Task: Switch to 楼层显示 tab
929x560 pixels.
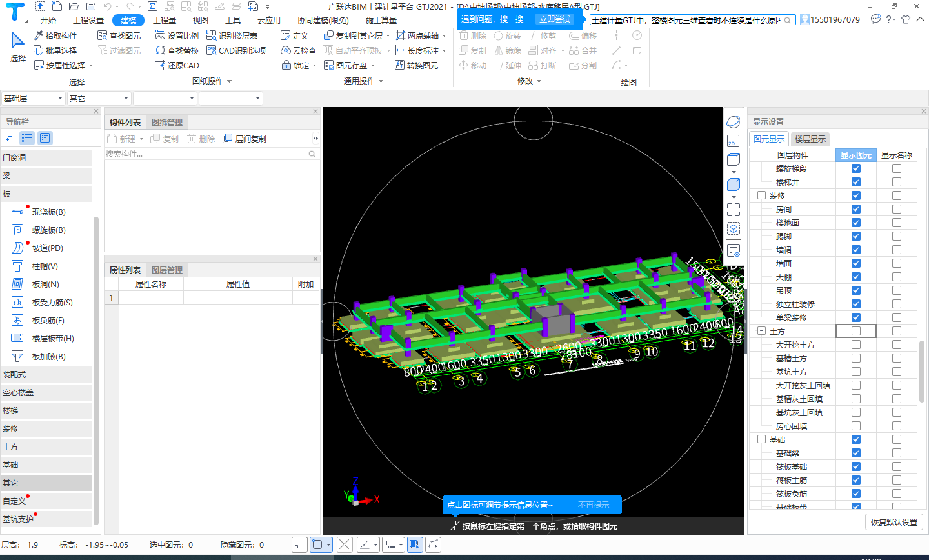Action: point(810,139)
